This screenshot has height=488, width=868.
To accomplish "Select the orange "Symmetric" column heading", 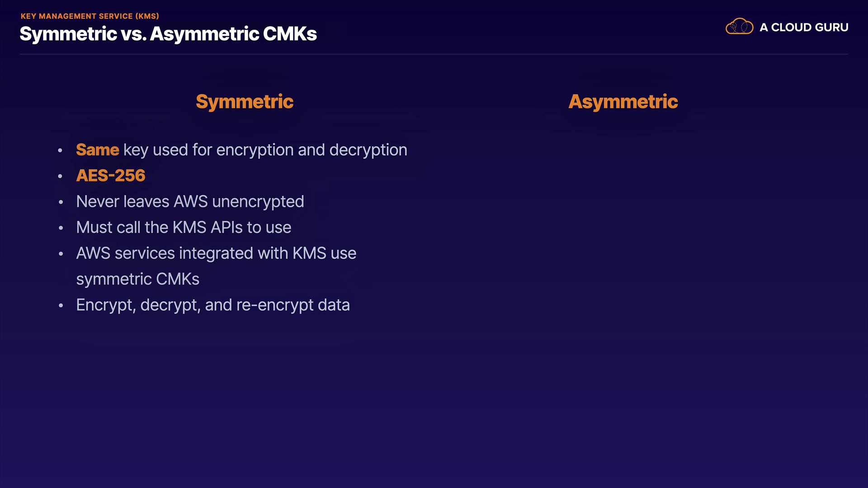I will click(x=245, y=102).
